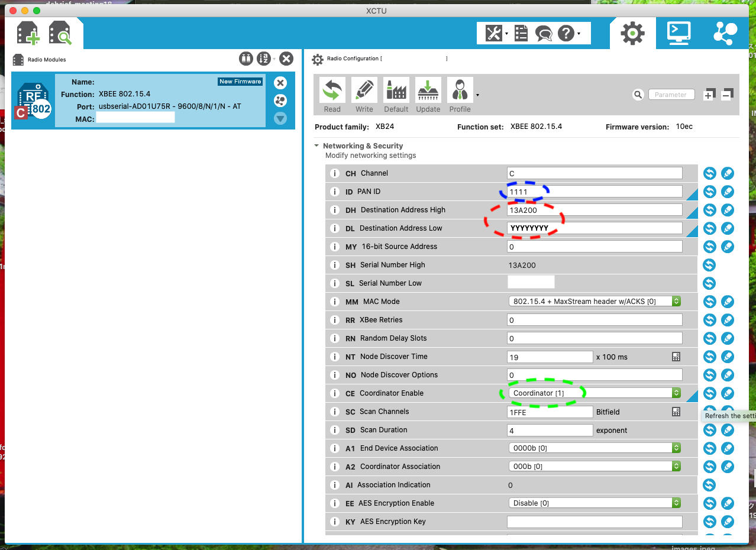The width and height of the screenshot is (756, 550).
Task: Switch to Consoles working mode
Action: pyautogui.click(x=679, y=33)
